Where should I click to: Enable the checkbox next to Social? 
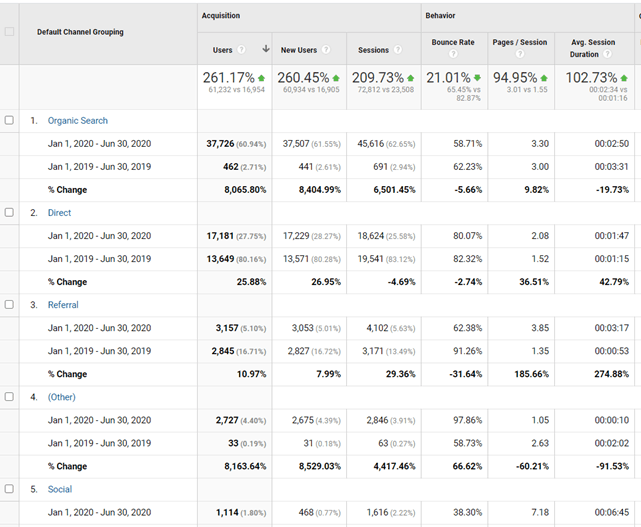click(x=10, y=489)
